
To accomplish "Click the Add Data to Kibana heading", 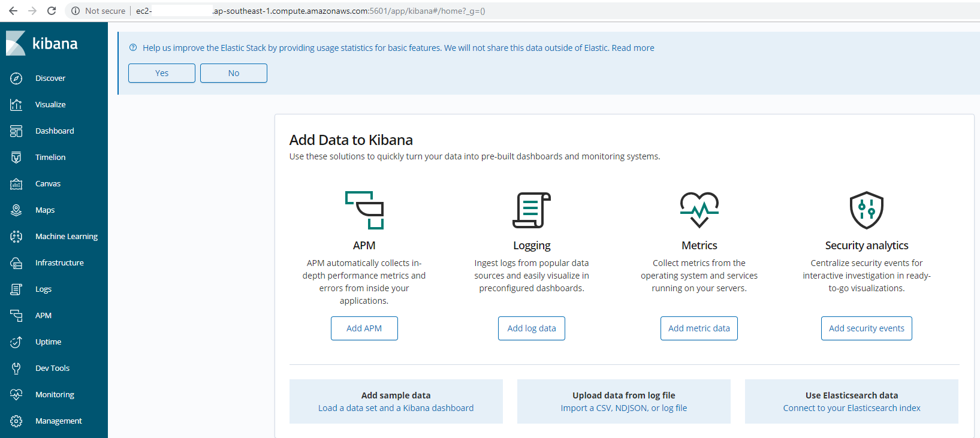I will click(x=351, y=140).
